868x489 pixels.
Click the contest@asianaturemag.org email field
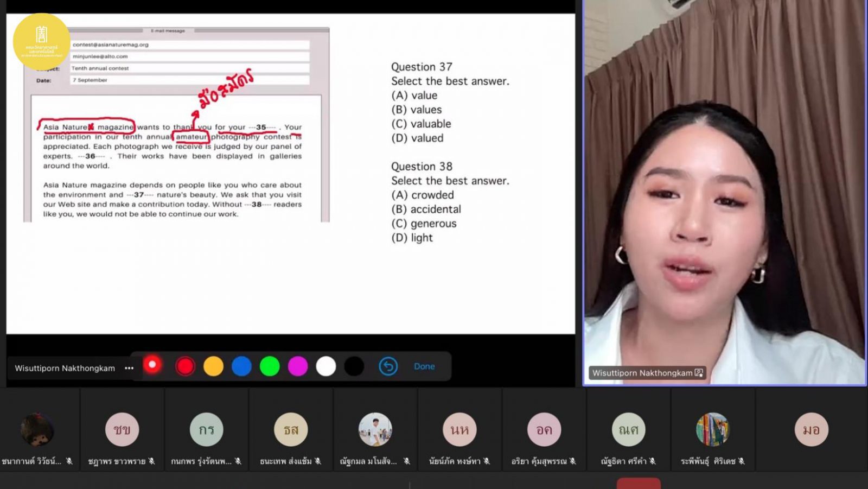190,45
